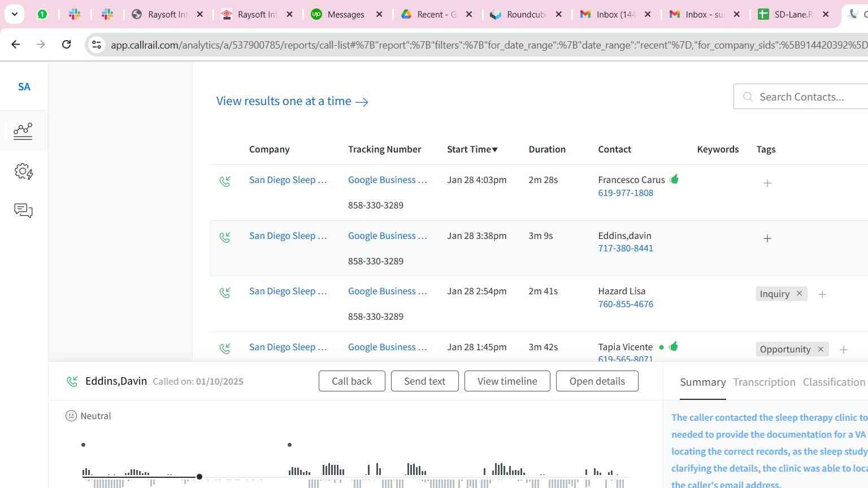Click the browser back arrow

click(x=16, y=44)
